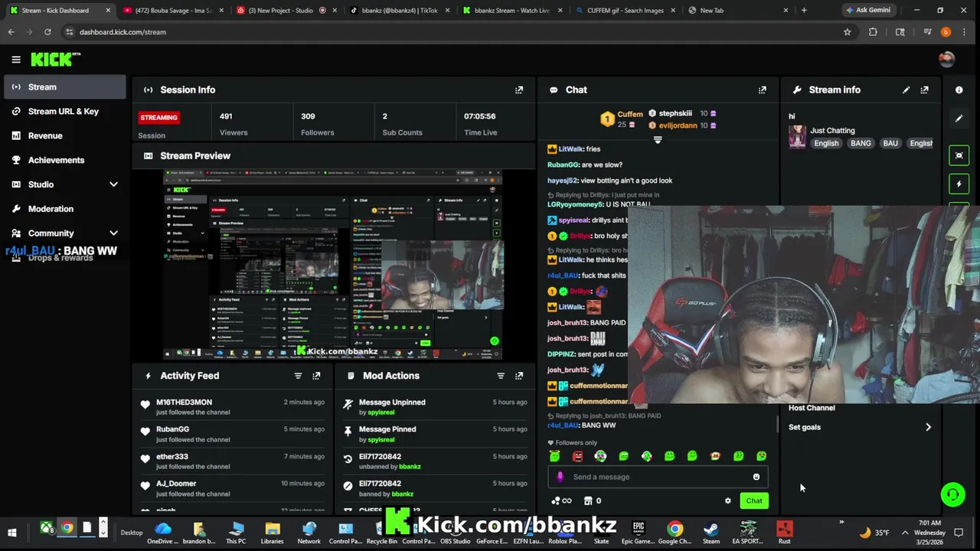Viewport: 980px width, 551px height.
Task: Click the info icon in right rail
Action: (959, 90)
